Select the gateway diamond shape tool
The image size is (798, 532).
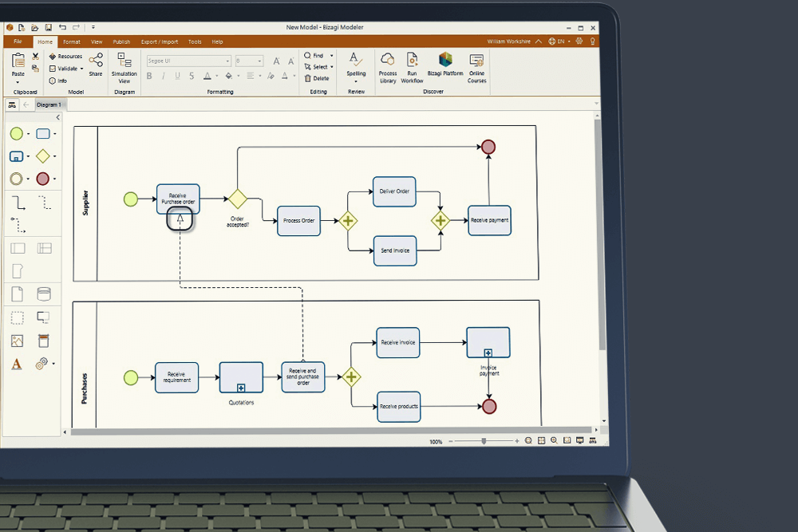[43, 156]
